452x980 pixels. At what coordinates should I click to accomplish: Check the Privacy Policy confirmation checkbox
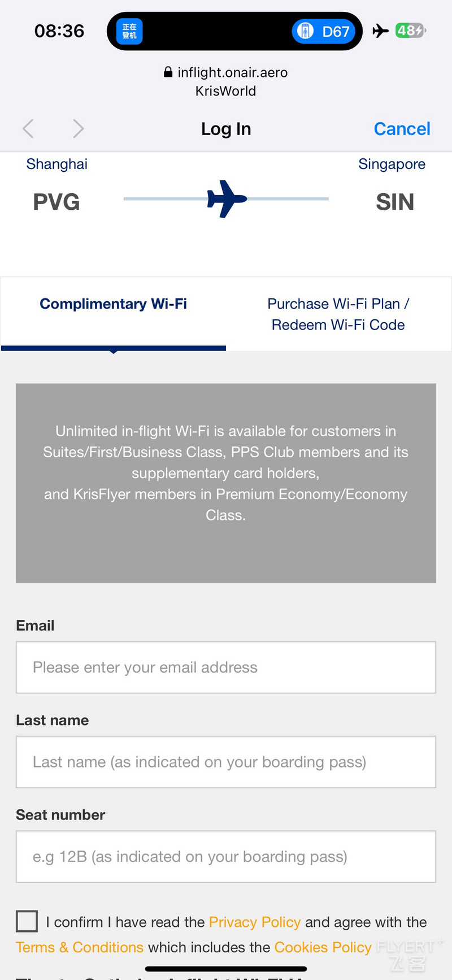point(27,921)
